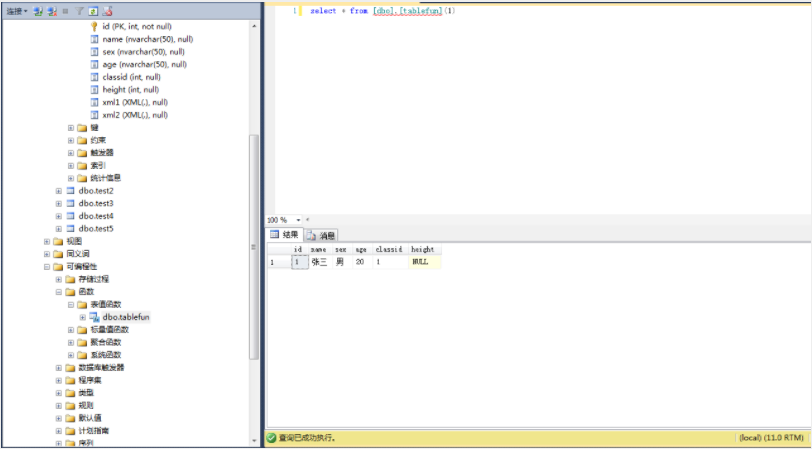This screenshot has height=449, width=812.
Task: Expand the dbo.tablefun node
Action: click(x=83, y=317)
